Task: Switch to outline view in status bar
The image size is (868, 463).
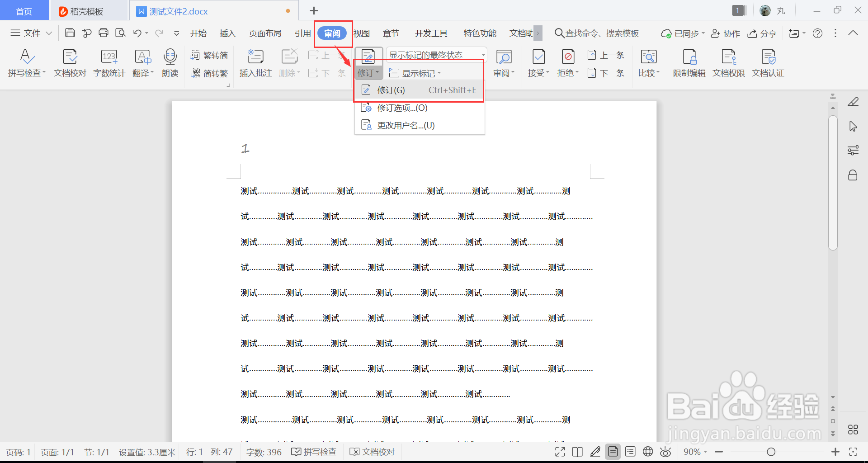Action: point(630,452)
